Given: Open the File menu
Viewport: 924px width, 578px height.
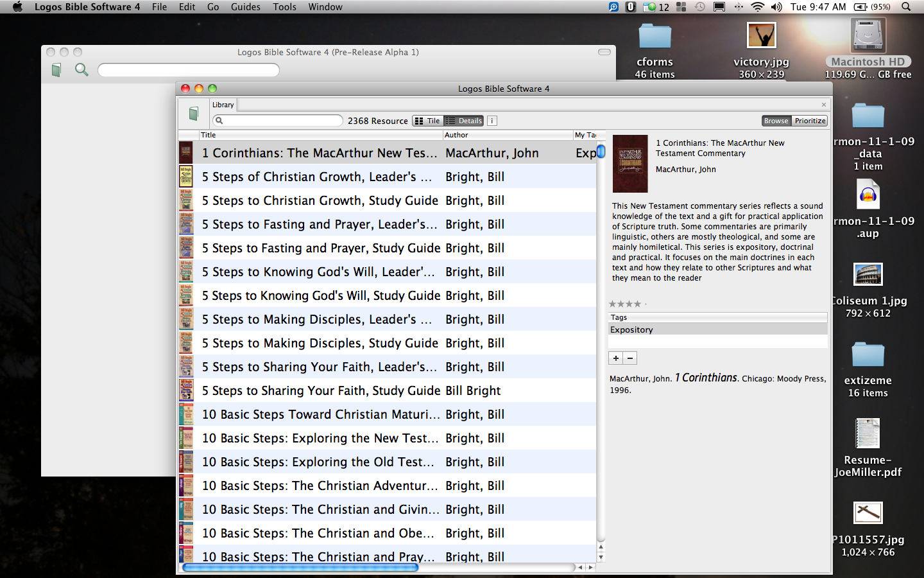Looking at the screenshot, I should [x=159, y=7].
